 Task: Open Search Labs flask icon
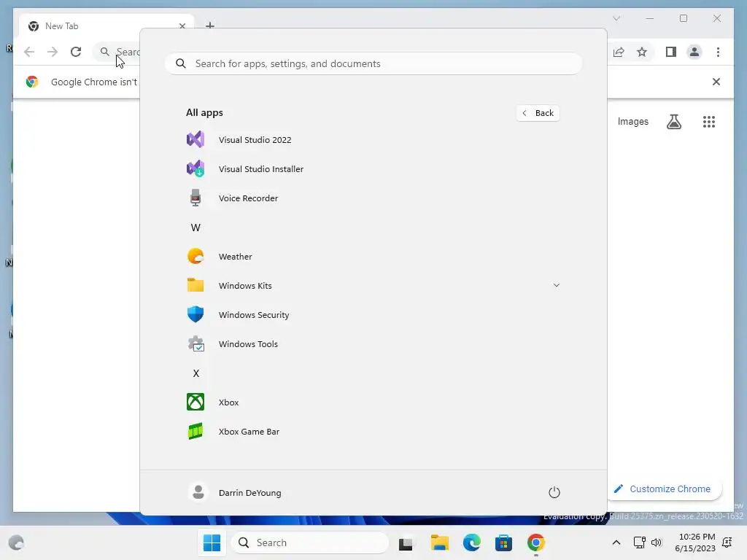pos(673,122)
